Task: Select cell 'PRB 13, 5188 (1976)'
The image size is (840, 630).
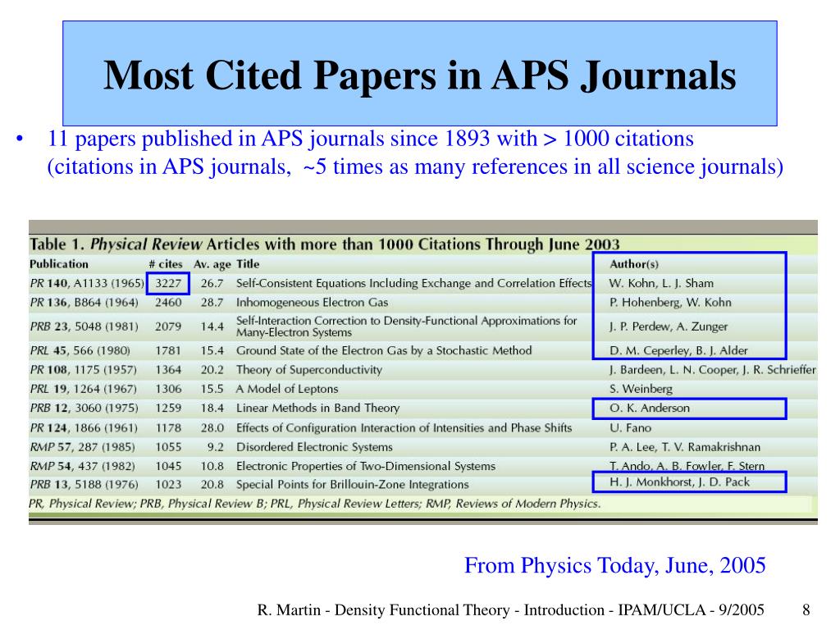Action: [84, 484]
